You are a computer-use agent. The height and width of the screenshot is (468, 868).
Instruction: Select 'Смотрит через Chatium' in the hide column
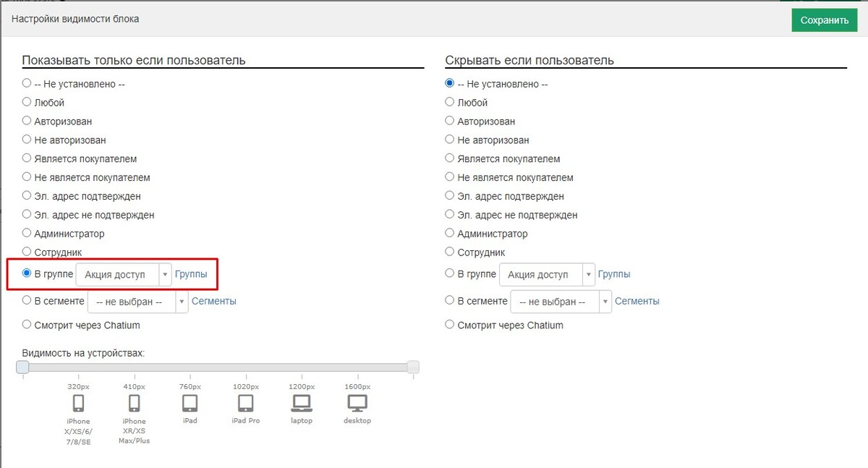click(x=450, y=325)
